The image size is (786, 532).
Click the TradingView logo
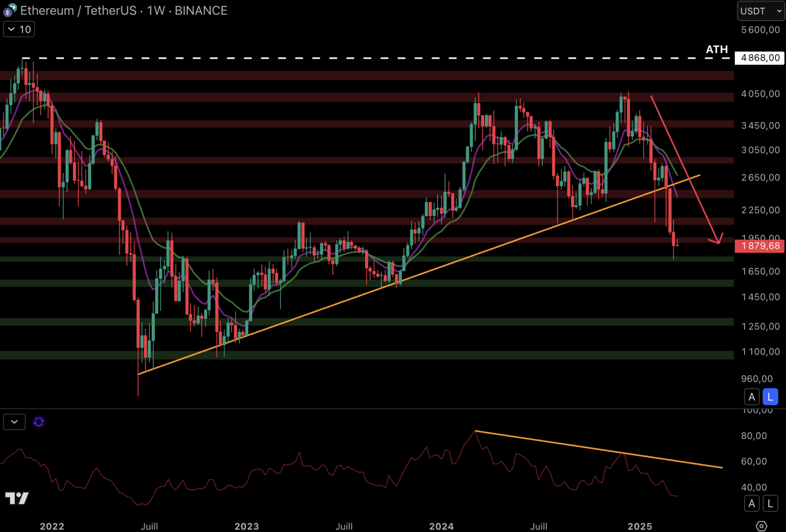pyautogui.click(x=17, y=498)
